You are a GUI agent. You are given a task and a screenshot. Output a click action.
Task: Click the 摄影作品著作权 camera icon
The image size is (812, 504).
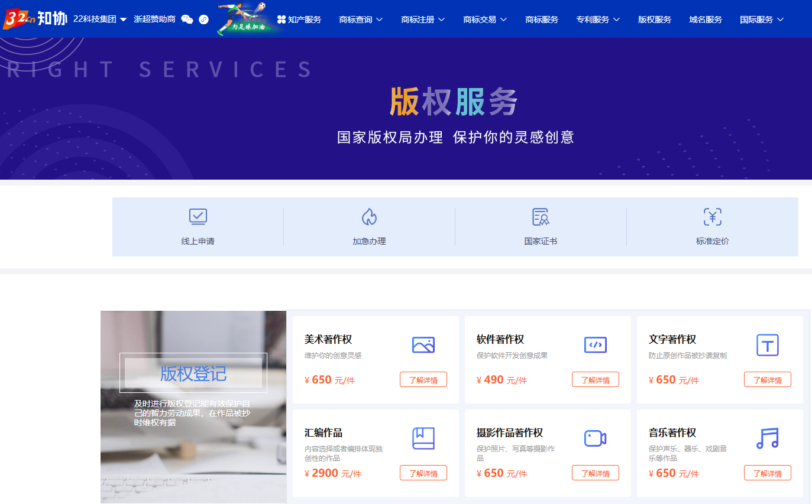click(x=595, y=438)
